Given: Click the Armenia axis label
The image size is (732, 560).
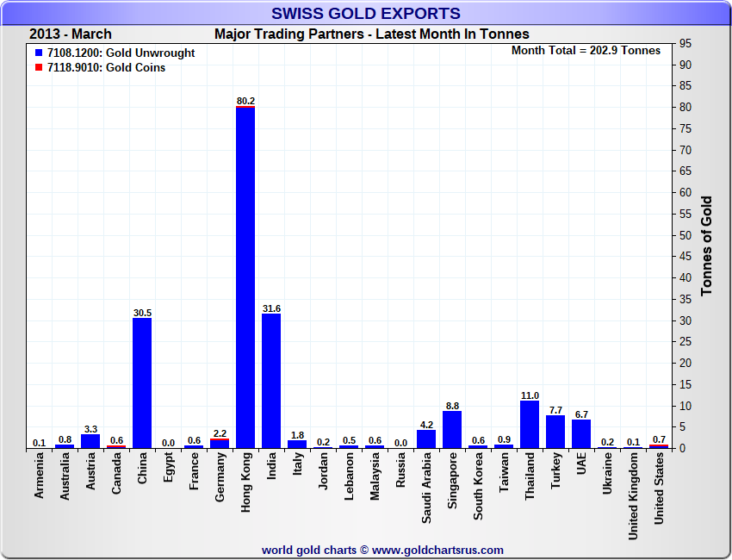Looking at the screenshot, I should point(40,475).
